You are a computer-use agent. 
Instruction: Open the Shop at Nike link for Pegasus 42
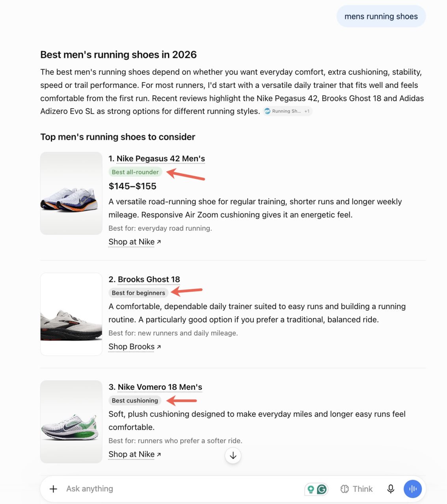point(135,242)
